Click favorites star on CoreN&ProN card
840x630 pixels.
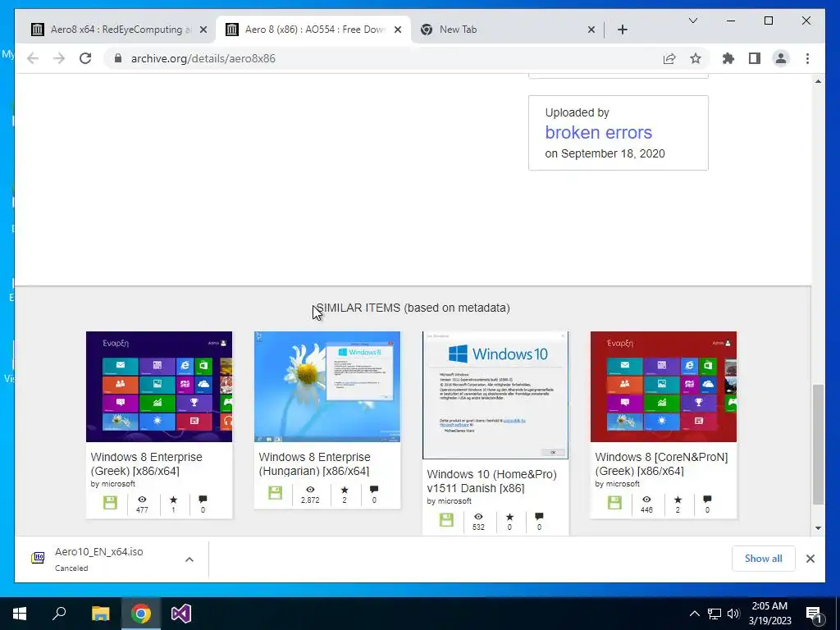point(678,500)
